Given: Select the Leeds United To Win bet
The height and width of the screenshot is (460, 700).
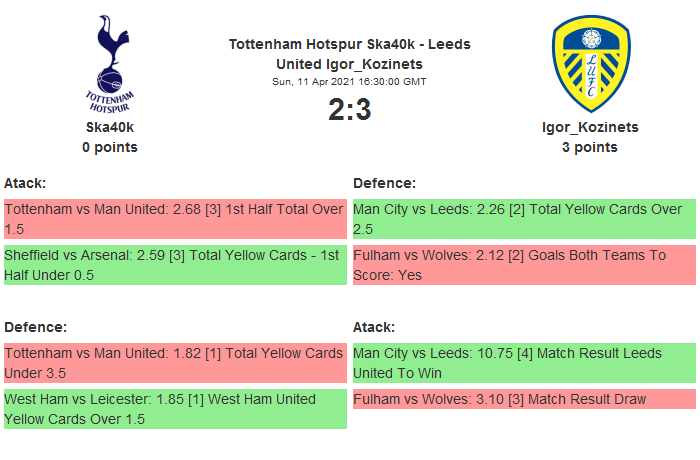Looking at the screenshot, I should pos(524,363).
